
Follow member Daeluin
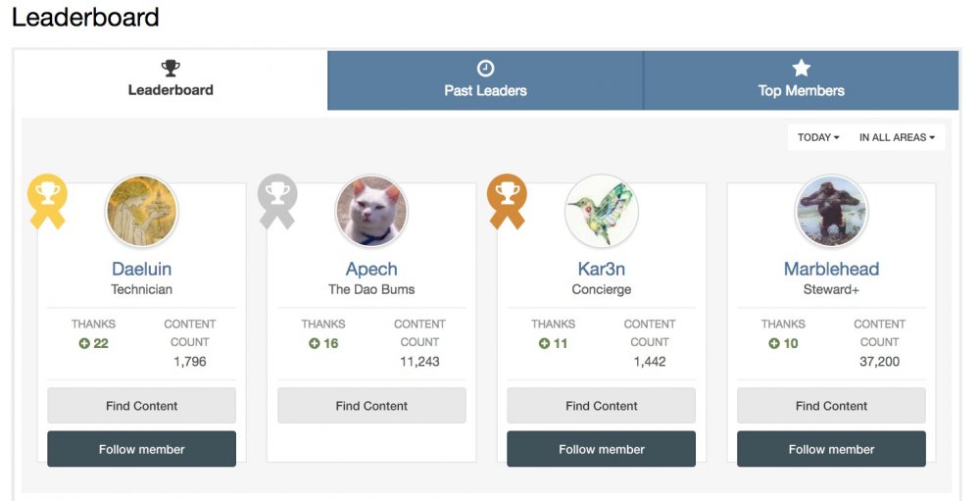pos(142,449)
